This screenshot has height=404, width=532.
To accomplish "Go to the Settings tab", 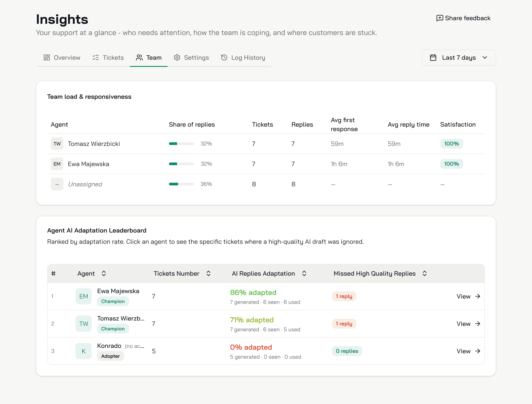I will (x=191, y=58).
